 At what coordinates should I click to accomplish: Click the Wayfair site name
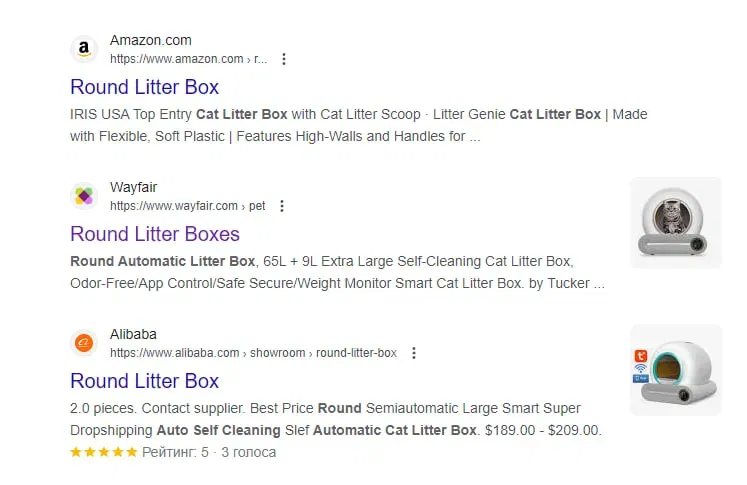[133, 188]
